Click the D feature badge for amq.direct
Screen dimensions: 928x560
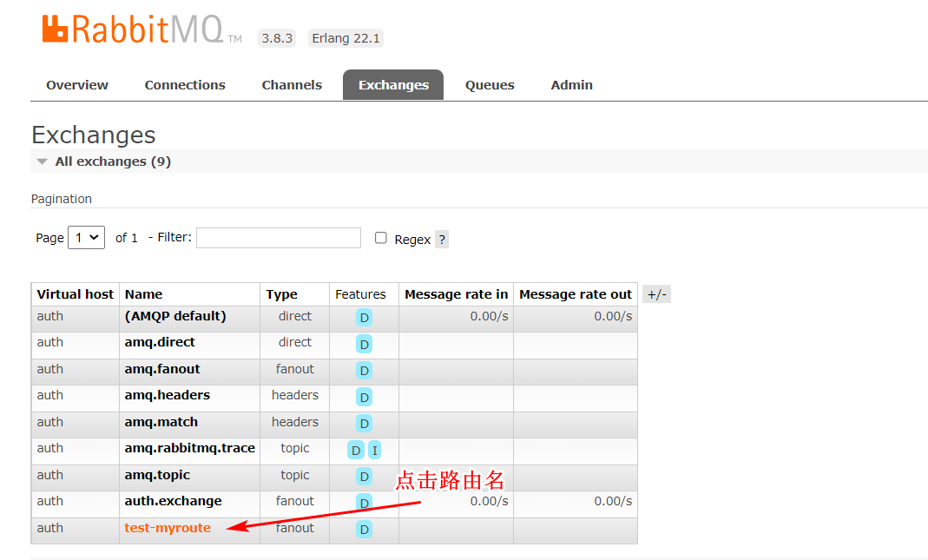click(x=364, y=344)
